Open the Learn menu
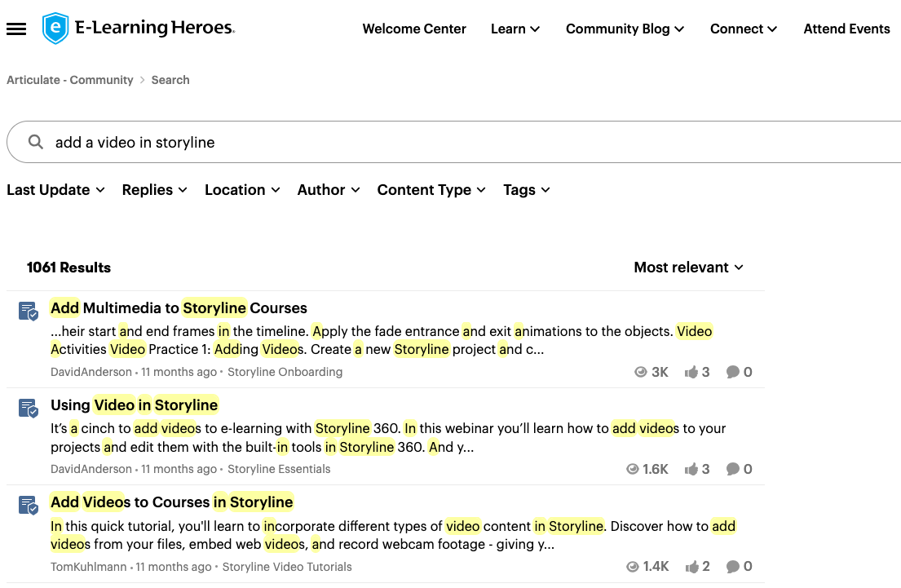This screenshot has width=901, height=588. (515, 29)
